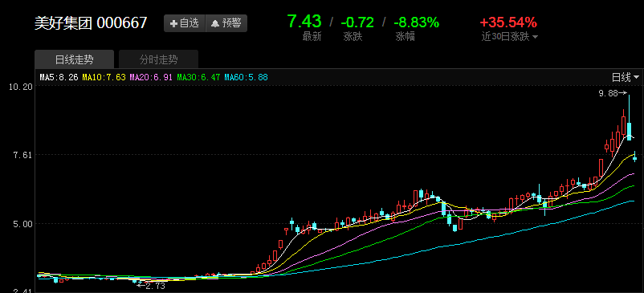Select the plus icon on 自选 button
The image size is (644, 293).
pyautogui.click(x=174, y=24)
